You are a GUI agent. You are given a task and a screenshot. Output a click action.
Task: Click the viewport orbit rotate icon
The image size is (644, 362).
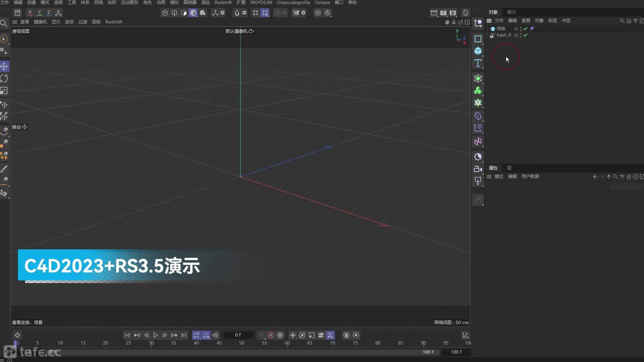(461, 22)
